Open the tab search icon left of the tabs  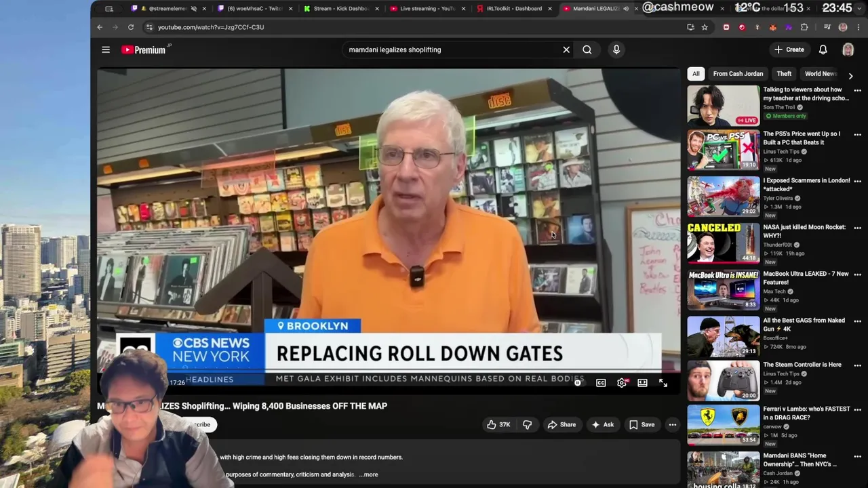pyautogui.click(x=109, y=9)
